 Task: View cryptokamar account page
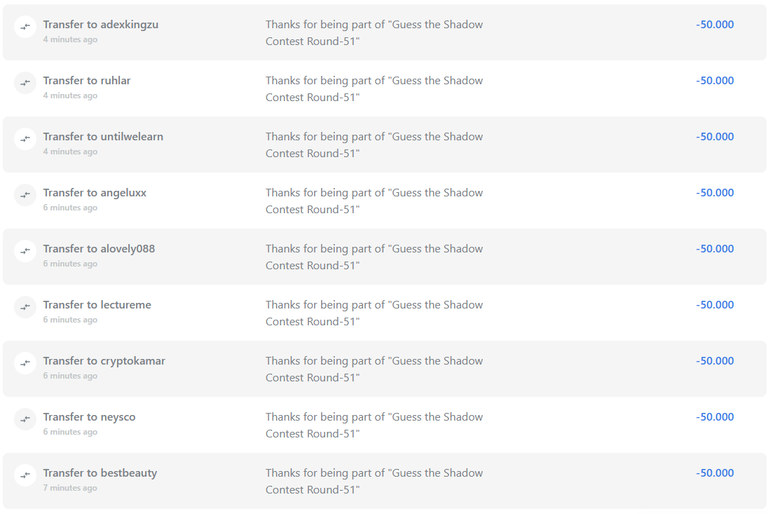tap(133, 361)
